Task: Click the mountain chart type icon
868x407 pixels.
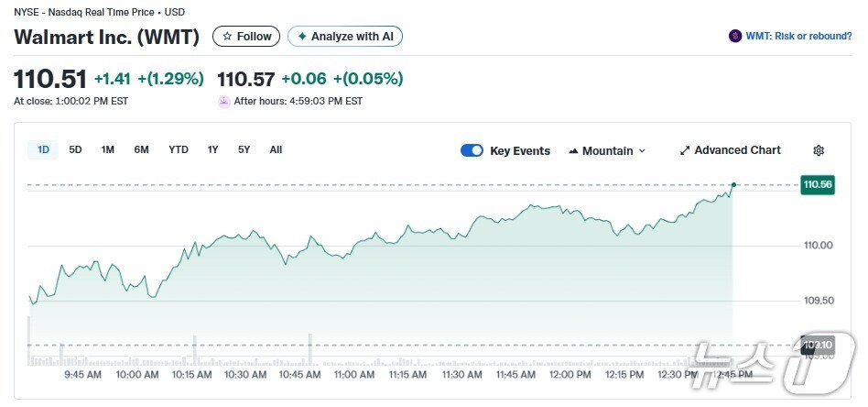Action: (573, 150)
